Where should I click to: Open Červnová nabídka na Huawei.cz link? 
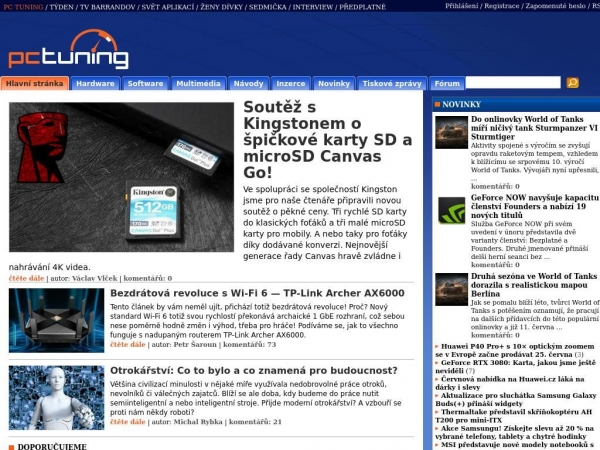[x=510, y=383]
